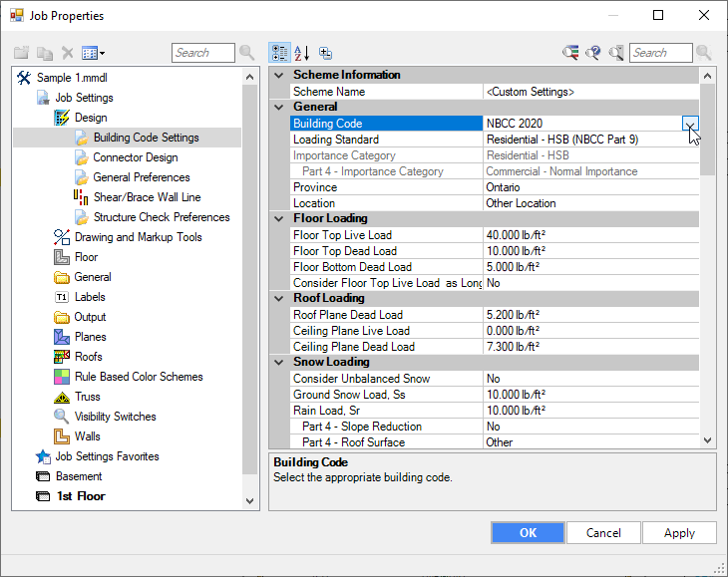Collapse the Scheme Information section
The width and height of the screenshot is (728, 577).
point(279,75)
